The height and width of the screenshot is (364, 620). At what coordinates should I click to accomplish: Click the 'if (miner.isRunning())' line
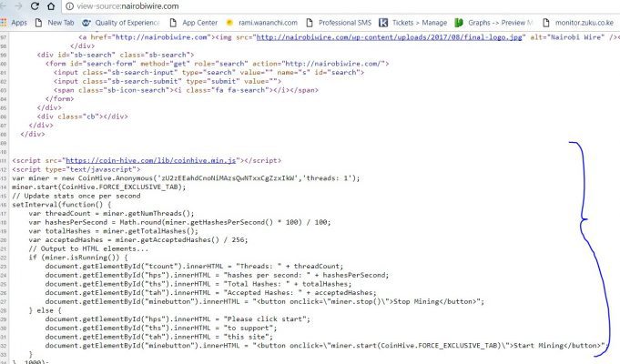(x=78, y=258)
